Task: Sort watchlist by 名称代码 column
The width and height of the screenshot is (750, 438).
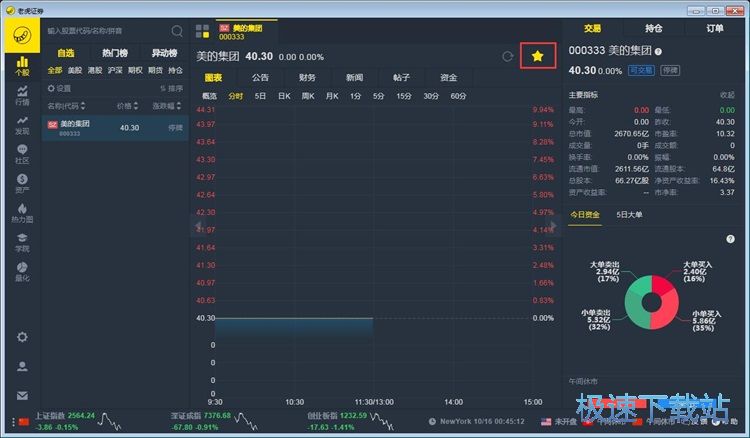Action: [66, 106]
